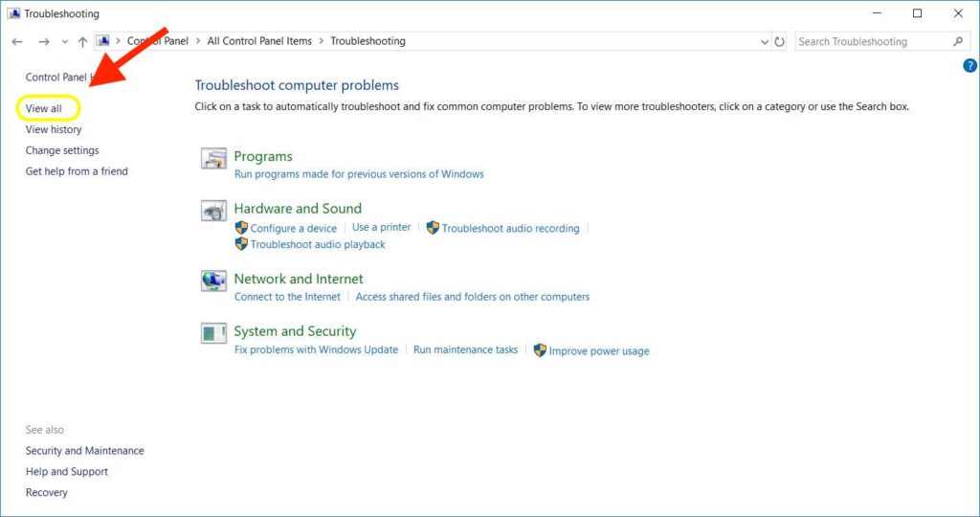Minimize the Troubleshooting window
Viewport: 980px width, 517px height.
click(x=877, y=13)
